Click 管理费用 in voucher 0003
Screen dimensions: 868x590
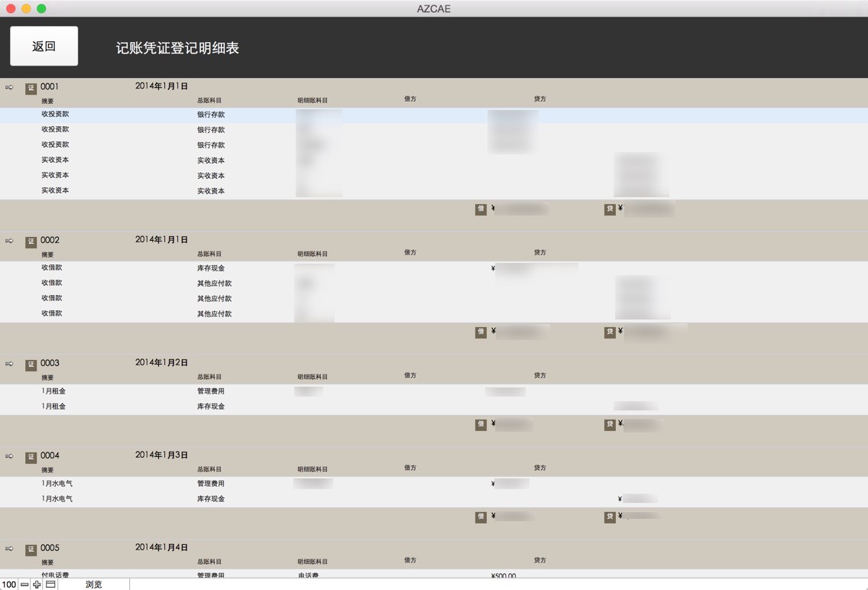(x=211, y=391)
